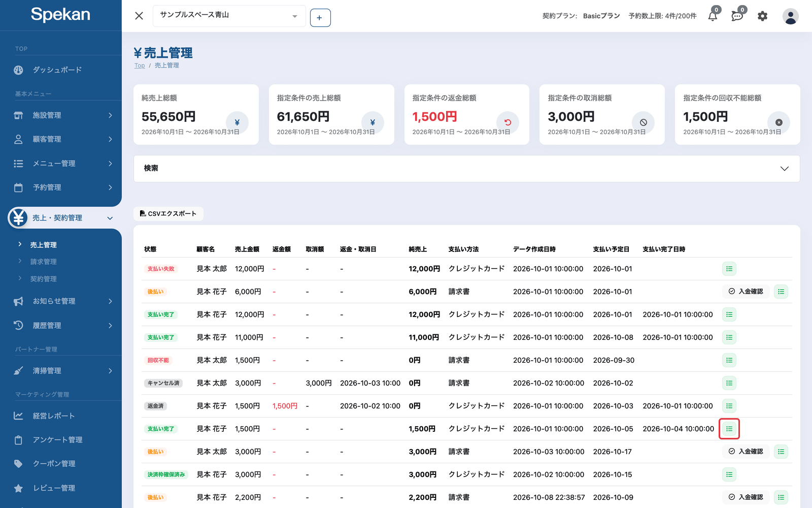
Task: Expand メニュー管理 sidebar menu
Action: click(x=61, y=164)
